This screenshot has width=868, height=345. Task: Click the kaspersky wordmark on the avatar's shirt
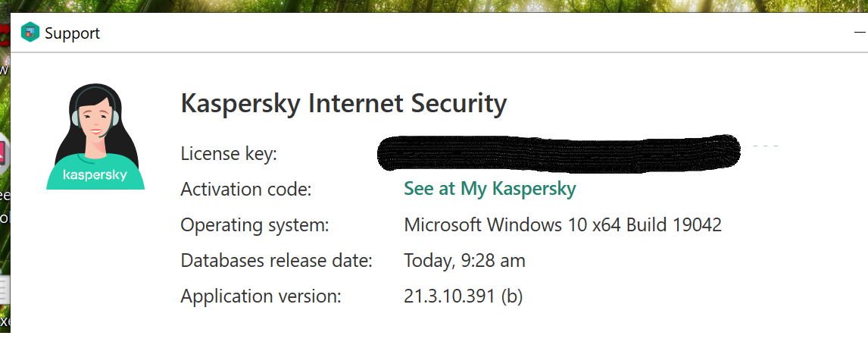pos(95,174)
